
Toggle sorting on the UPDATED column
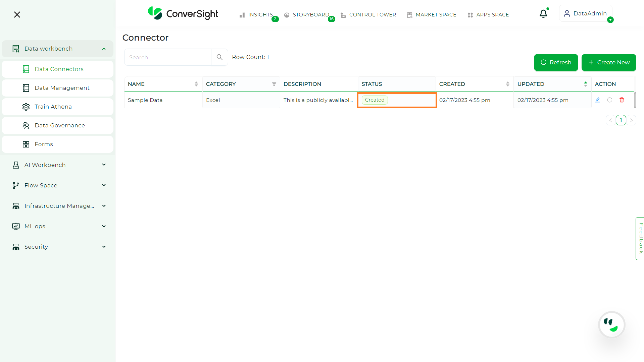(x=586, y=84)
